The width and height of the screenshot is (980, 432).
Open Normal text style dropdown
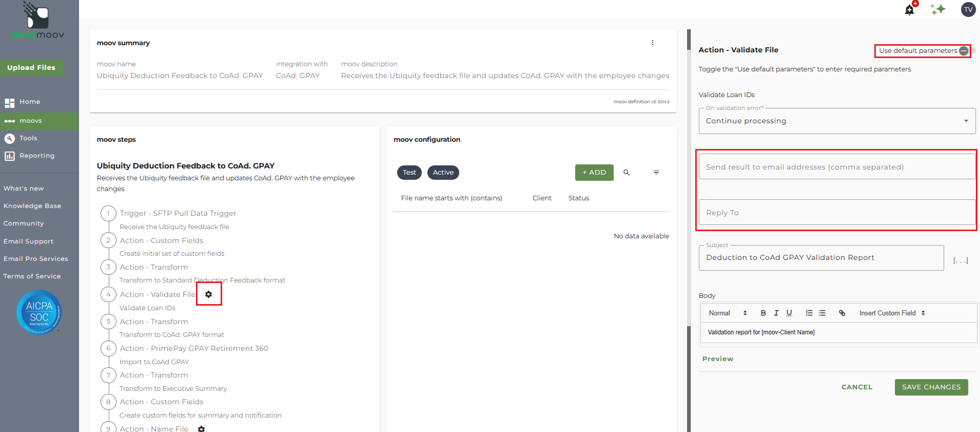click(x=728, y=313)
